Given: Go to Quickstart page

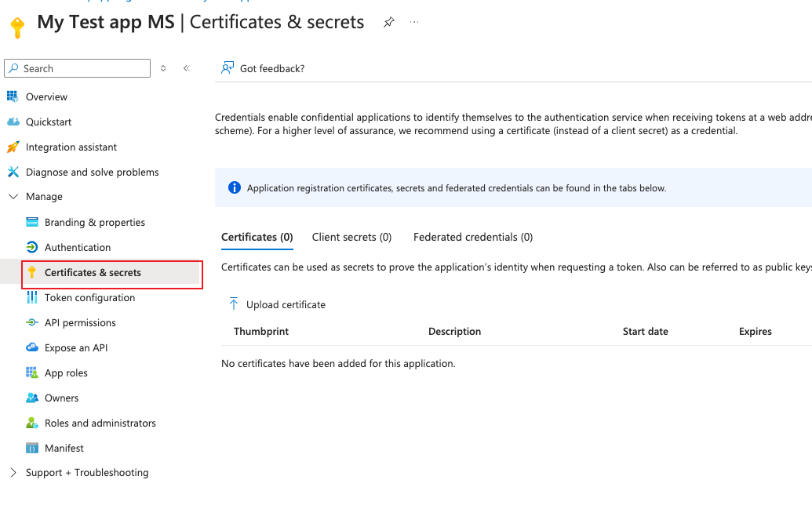Looking at the screenshot, I should click(49, 122).
